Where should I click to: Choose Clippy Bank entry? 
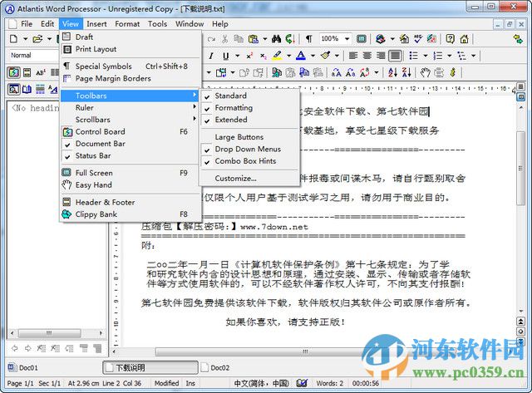pyautogui.click(x=130, y=214)
